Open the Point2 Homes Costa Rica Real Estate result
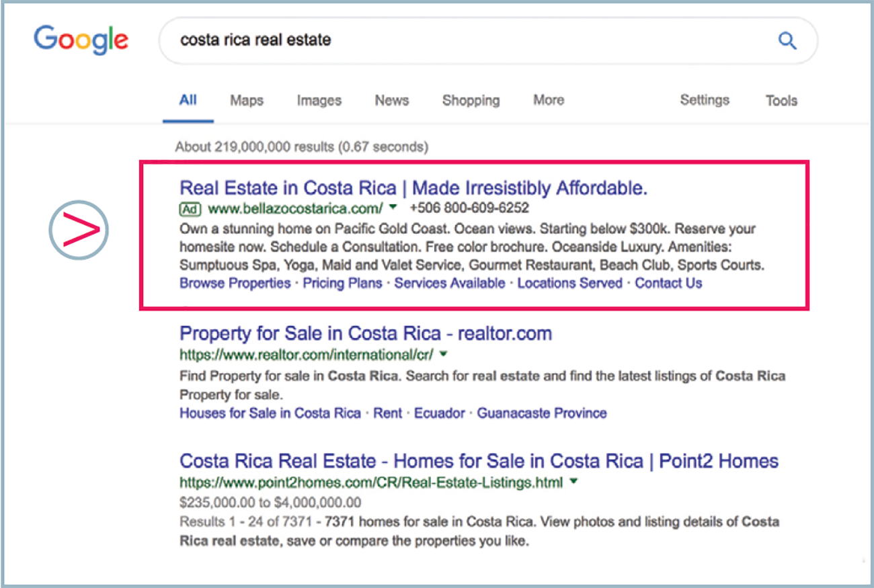Screen dimensions: 874x588 tap(479, 461)
